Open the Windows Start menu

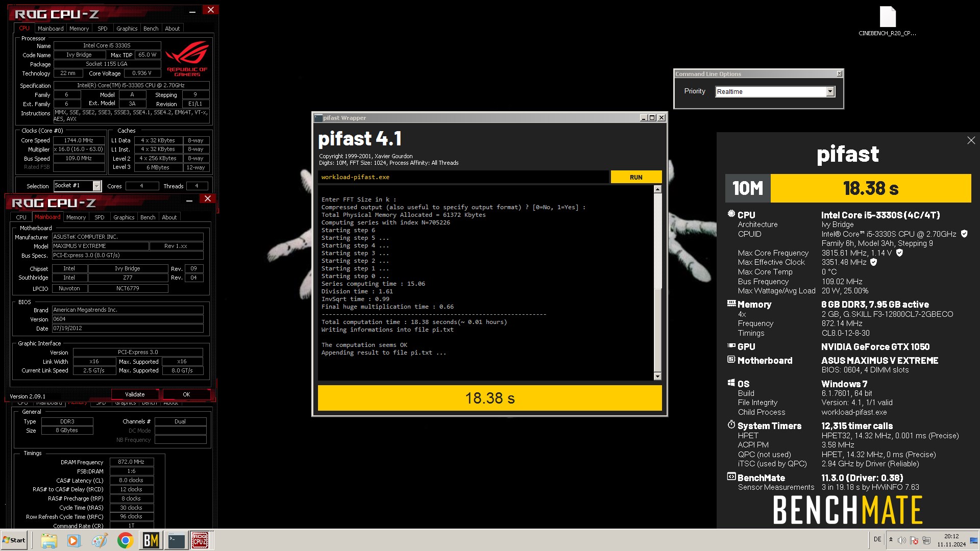pos(14,540)
